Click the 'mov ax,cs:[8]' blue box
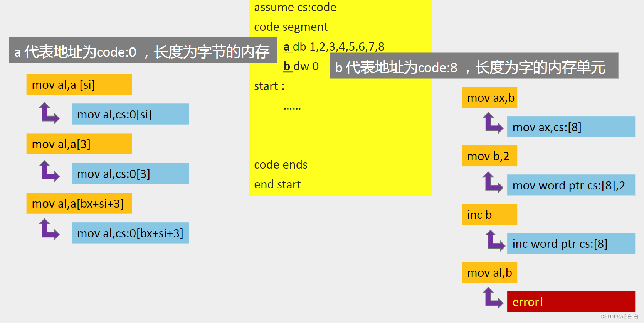This screenshot has height=323, width=644. click(571, 127)
